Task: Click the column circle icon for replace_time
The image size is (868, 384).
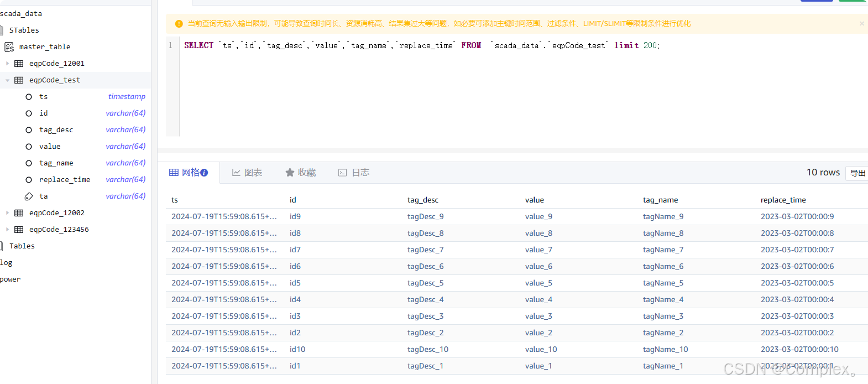Action: click(29, 180)
